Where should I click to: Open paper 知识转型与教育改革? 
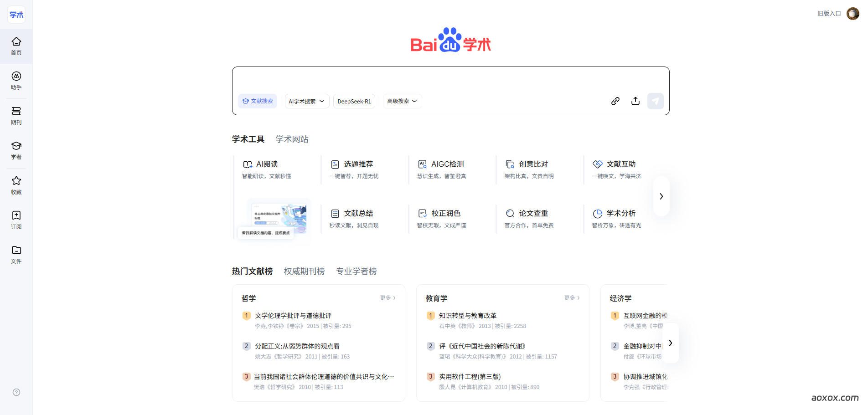coord(467,315)
